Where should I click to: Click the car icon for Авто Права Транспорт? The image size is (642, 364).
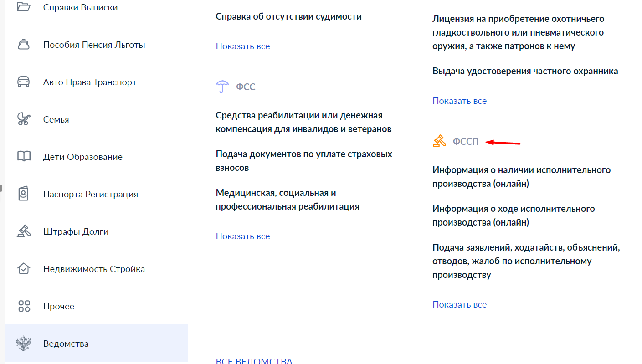click(23, 82)
